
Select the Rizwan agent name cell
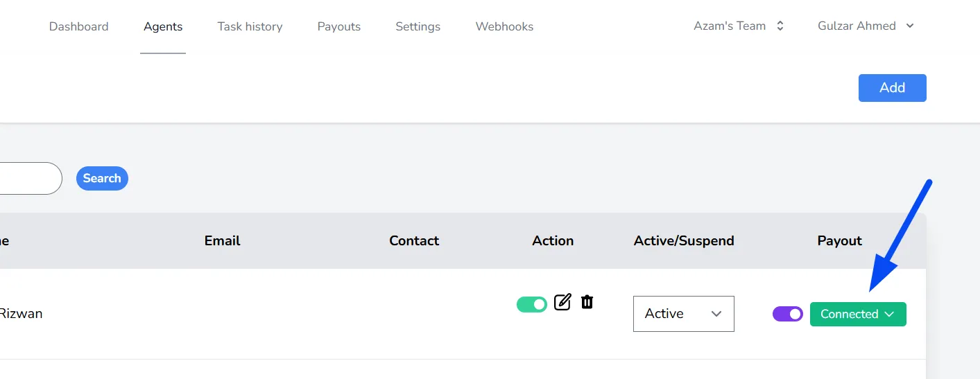(21, 314)
